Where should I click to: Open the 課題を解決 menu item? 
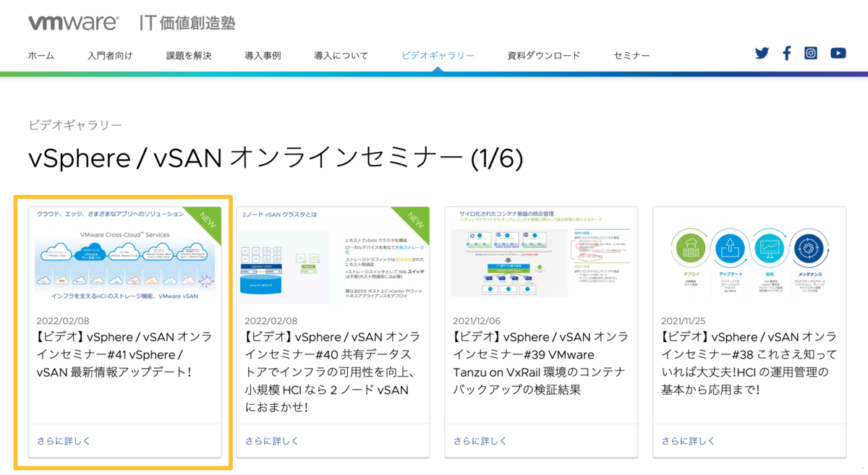[189, 56]
